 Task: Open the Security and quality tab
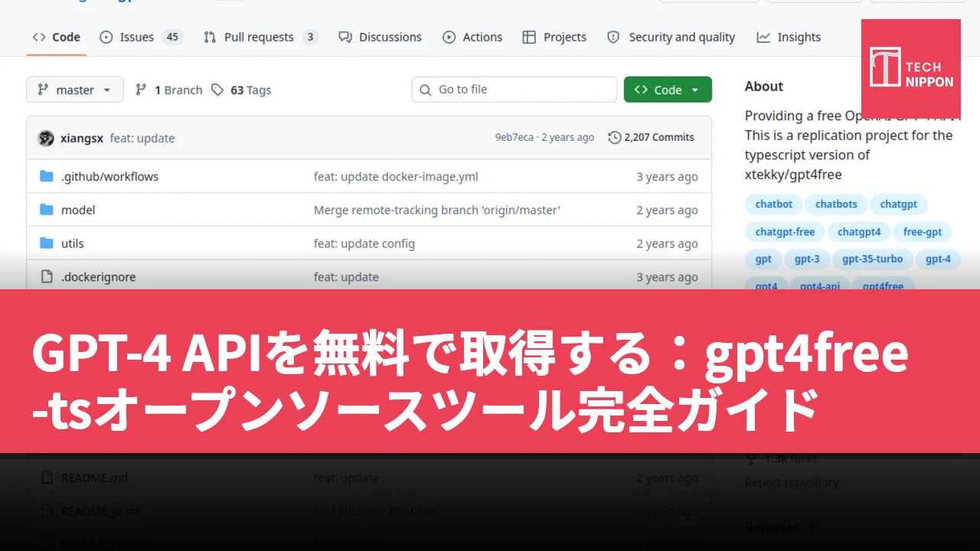(x=671, y=37)
